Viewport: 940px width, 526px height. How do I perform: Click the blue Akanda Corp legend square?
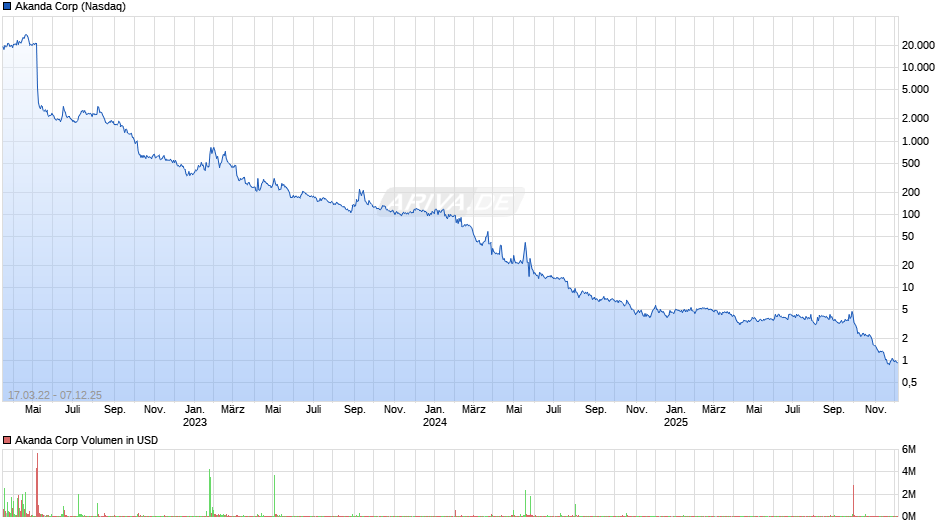7,7
